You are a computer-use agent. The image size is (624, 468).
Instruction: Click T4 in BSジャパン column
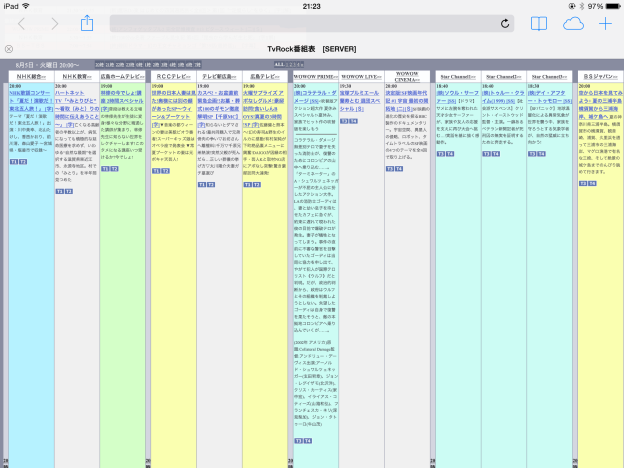593,183
